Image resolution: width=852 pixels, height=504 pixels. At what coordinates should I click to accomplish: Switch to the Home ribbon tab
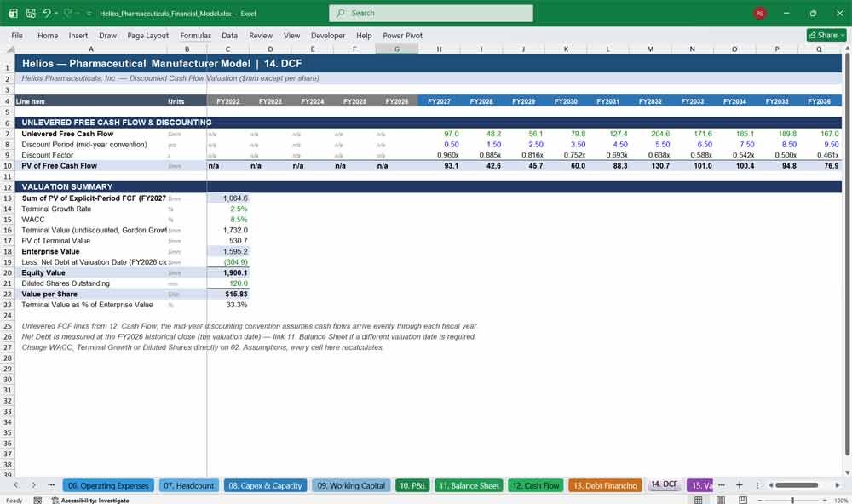point(48,35)
